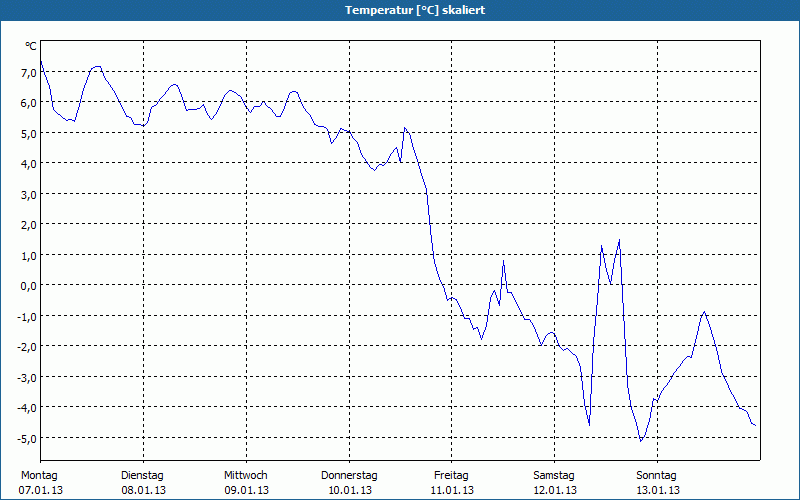Click the date 13.01.13
This screenshot has width=800, height=500.
(657, 490)
